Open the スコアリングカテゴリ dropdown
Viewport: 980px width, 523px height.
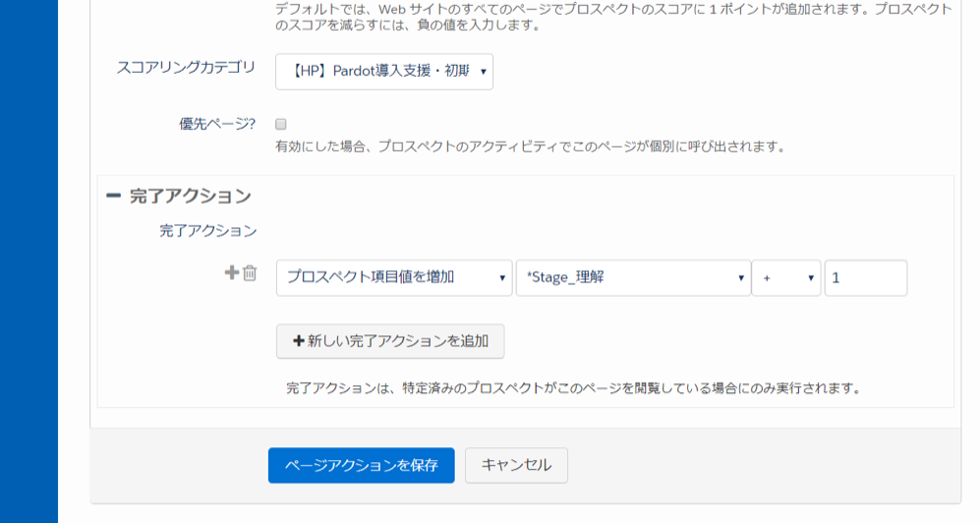[x=383, y=71]
